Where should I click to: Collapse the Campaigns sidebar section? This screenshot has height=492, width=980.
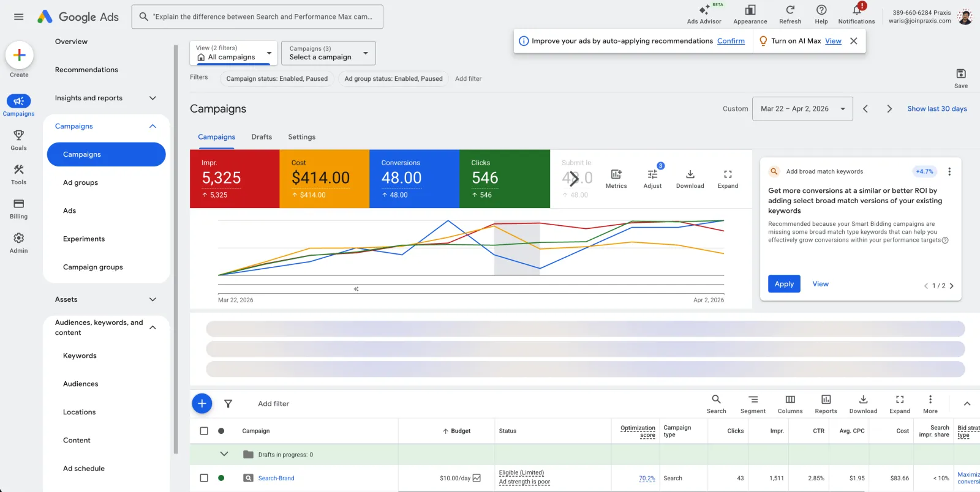[x=153, y=126]
